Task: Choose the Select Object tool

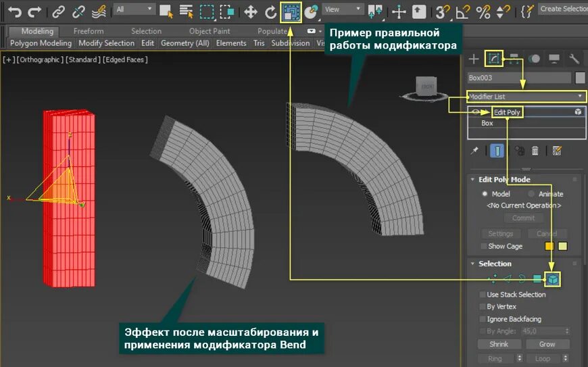Action: coord(166,12)
